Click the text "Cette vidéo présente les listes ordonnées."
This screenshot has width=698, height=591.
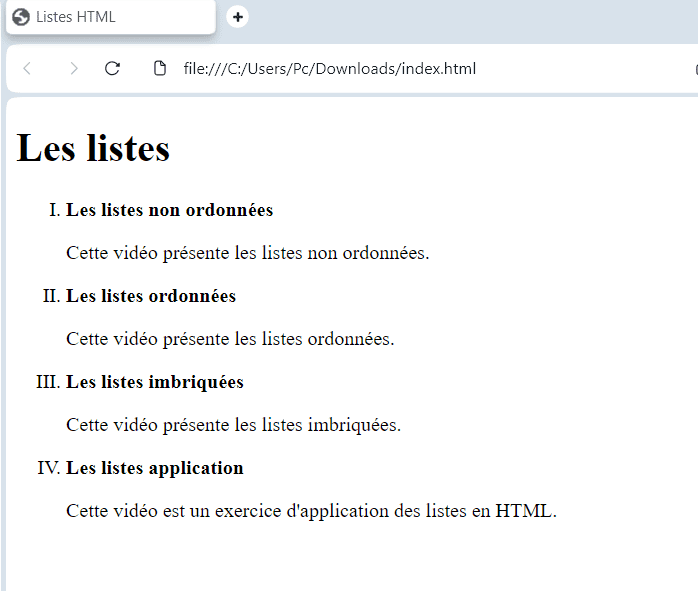(x=230, y=339)
